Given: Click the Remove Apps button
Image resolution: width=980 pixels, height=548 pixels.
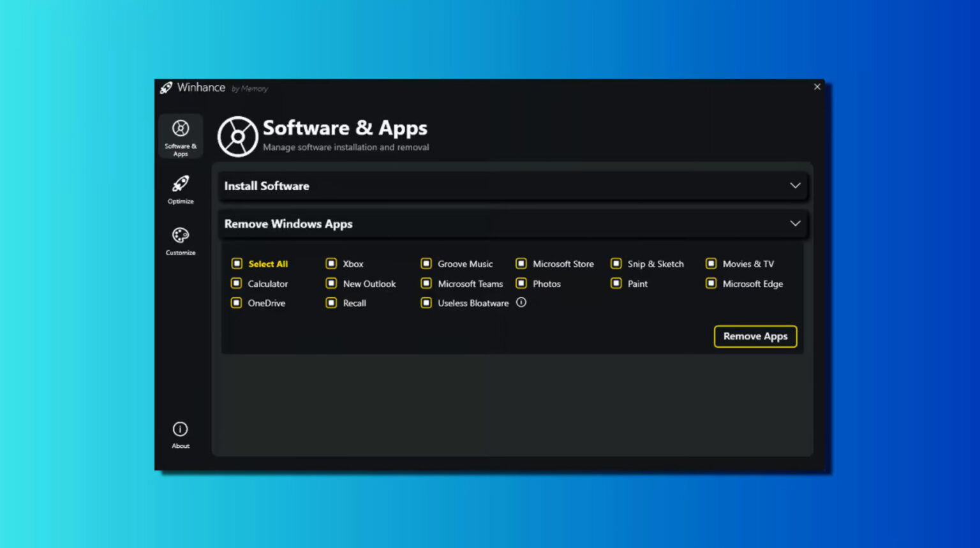Looking at the screenshot, I should pos(755,336).
